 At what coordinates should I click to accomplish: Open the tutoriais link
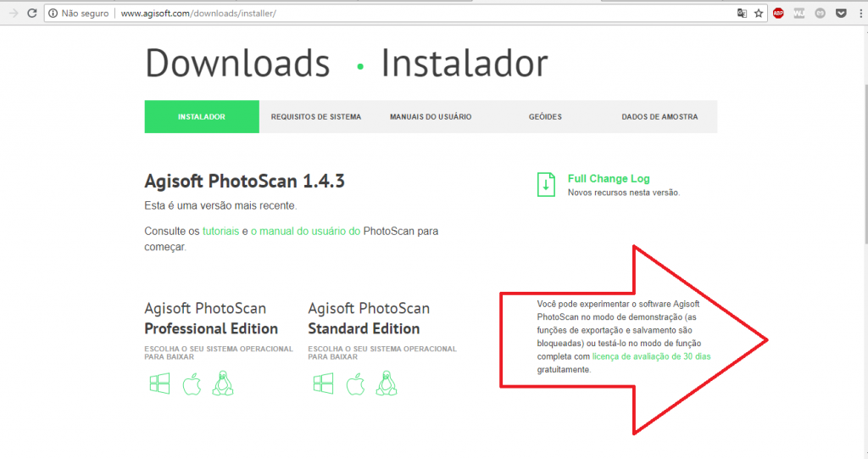tap(221, 231)
